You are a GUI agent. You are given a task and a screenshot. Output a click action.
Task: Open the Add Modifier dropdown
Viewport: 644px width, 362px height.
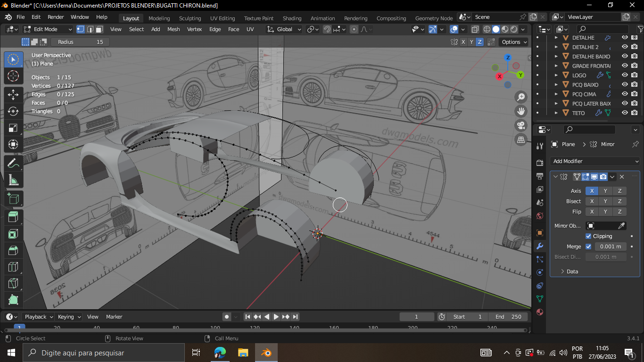tap(595, 161)
